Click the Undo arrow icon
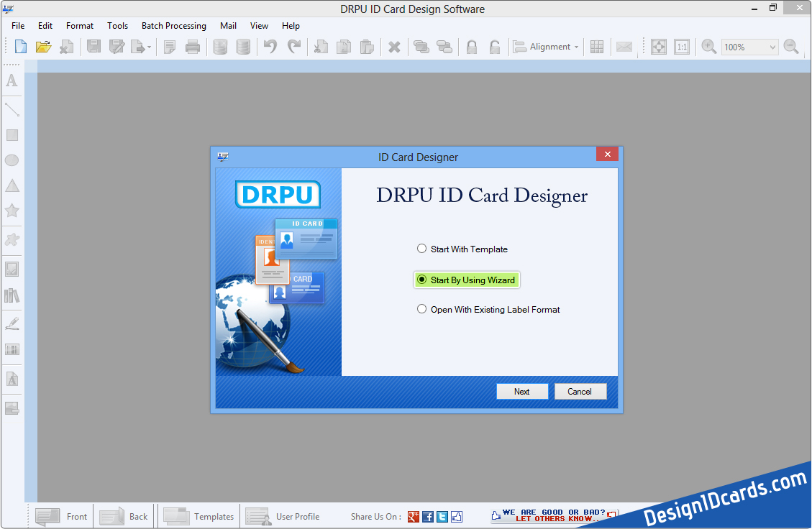Viewport: 812px width, 529px height. tap(270, 47)
